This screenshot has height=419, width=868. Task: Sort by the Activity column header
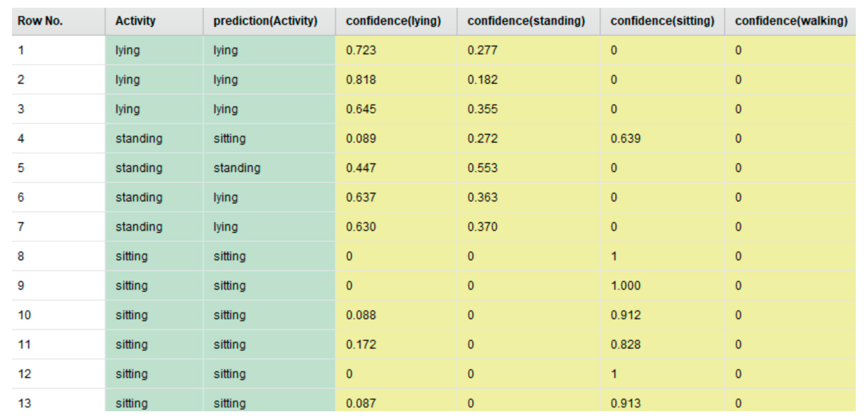136,21
